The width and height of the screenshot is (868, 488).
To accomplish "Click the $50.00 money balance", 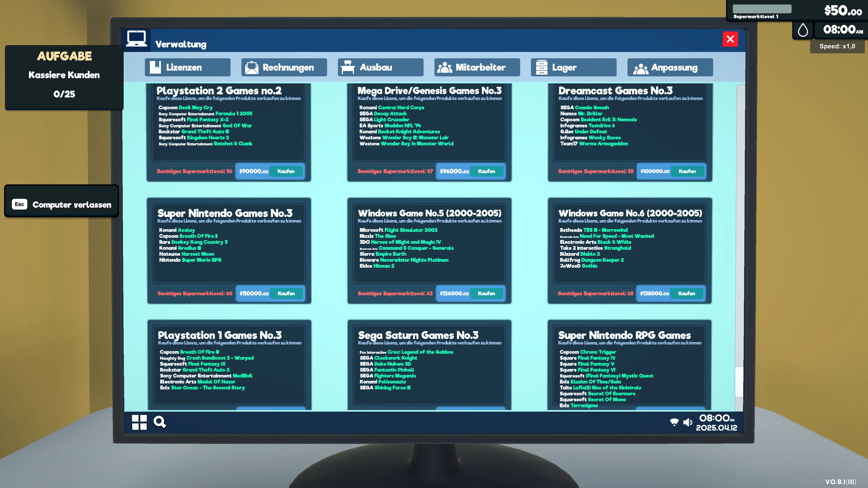I will coord(843,10).
